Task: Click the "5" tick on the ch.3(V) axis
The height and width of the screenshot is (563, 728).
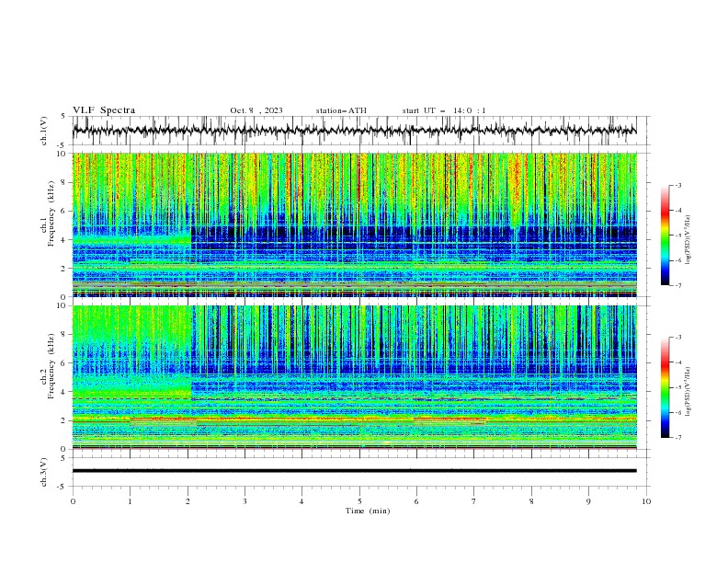Action: [x=64, y=457]
